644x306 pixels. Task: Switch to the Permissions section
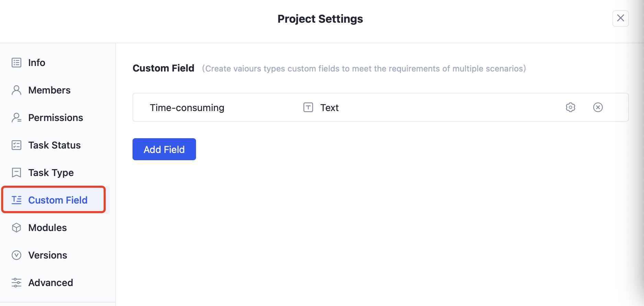point(56,117)
